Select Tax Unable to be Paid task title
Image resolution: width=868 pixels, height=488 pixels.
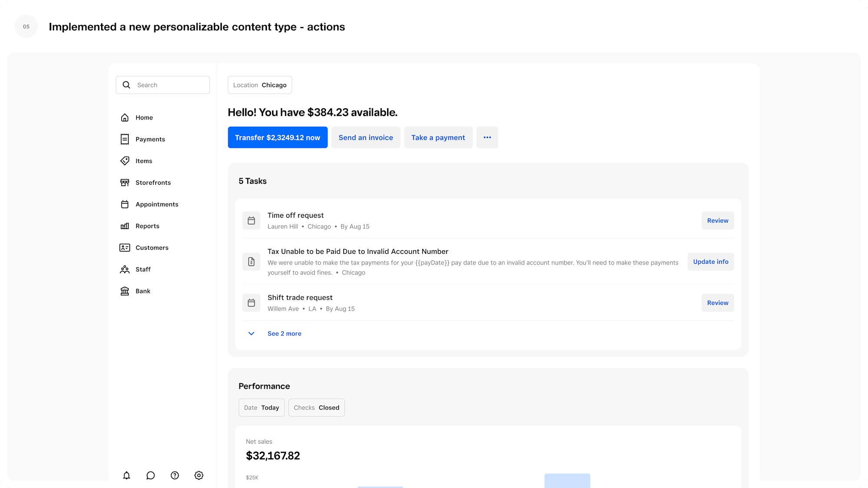click(358, 252)
